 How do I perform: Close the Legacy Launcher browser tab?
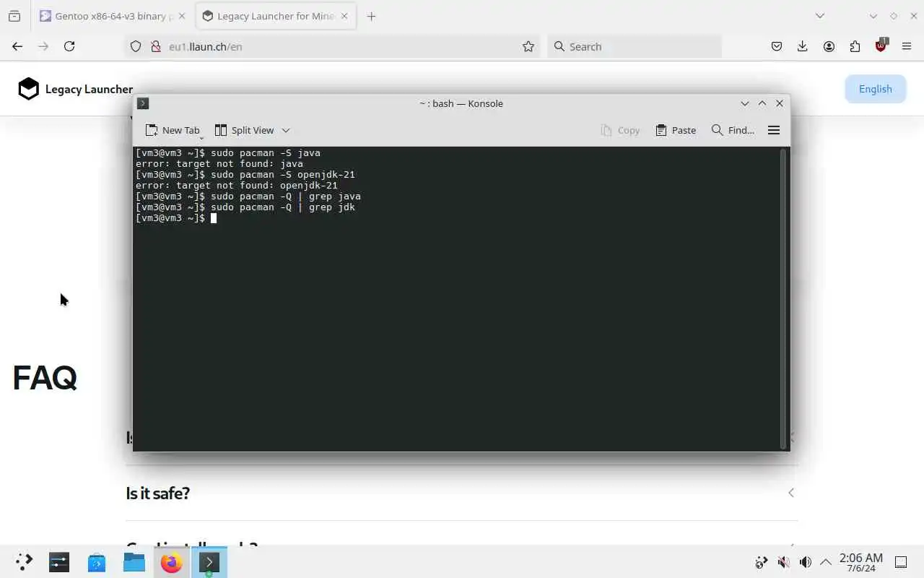(x=344, y=16)
